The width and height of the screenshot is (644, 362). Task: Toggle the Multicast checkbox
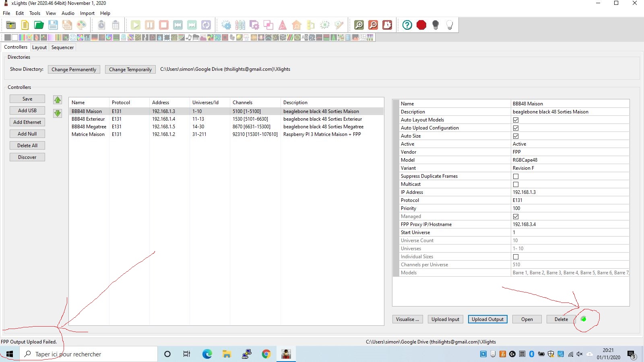[516, 184]
